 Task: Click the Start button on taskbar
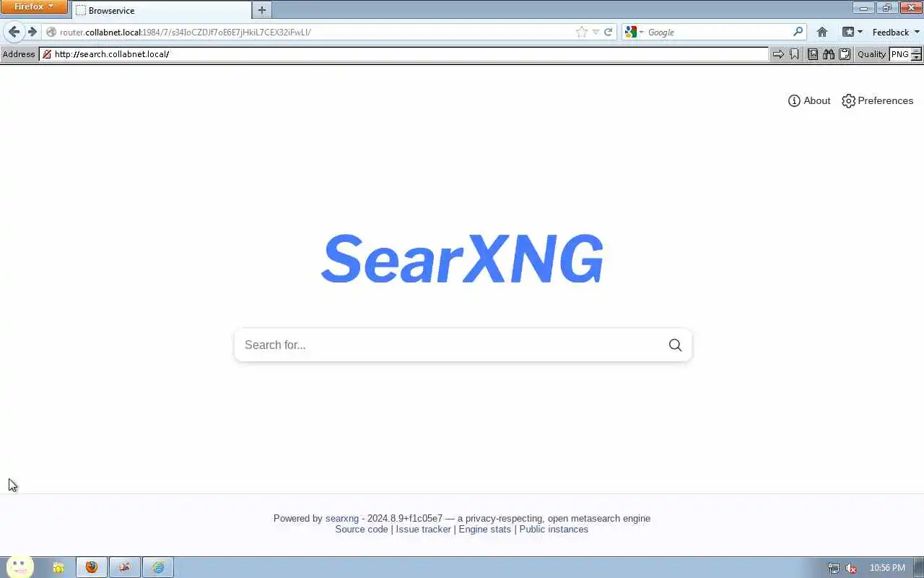19,567
